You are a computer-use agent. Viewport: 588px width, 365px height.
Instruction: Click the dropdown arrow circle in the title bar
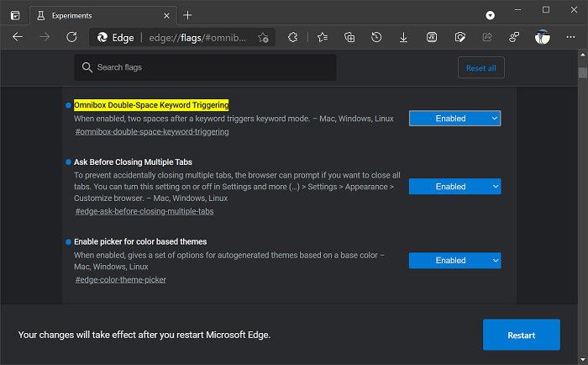point(490,15)
